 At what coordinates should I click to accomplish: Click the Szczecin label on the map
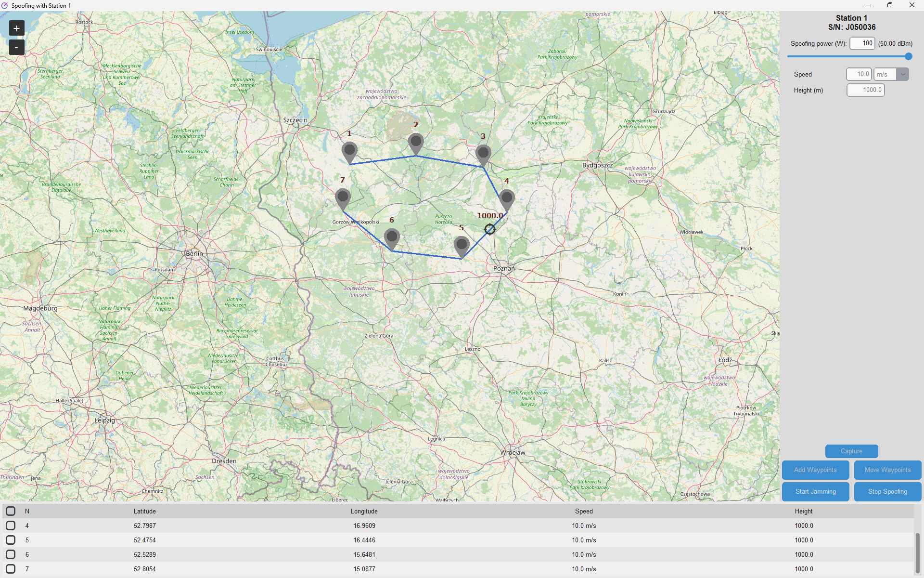click(295, 120)
